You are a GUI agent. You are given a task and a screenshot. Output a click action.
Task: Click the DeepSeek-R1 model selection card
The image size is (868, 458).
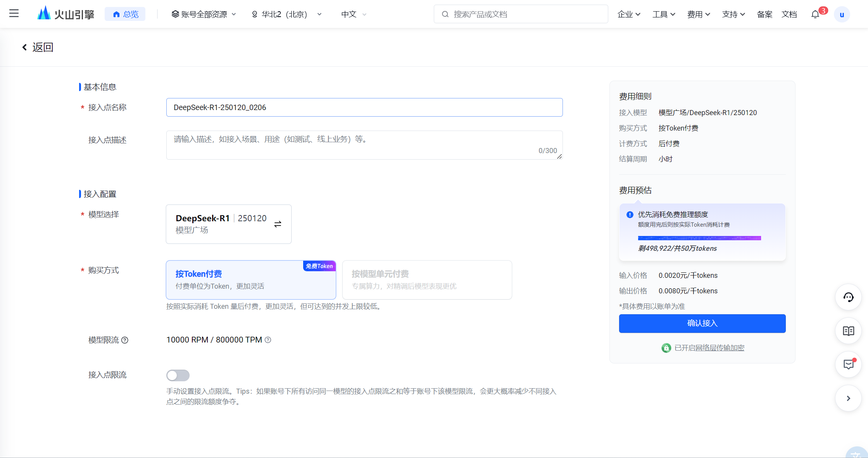tap(229, 224)
